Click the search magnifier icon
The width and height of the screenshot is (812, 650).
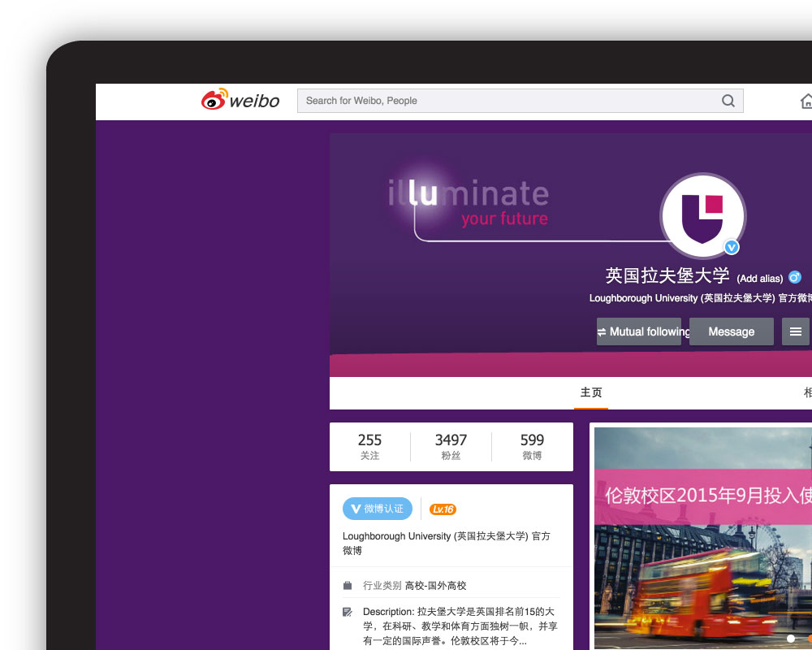728,101
